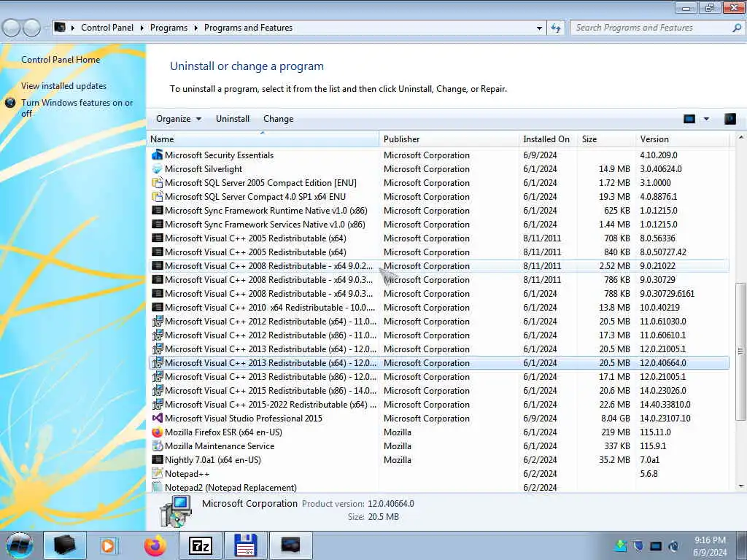The height and width of the screenshot is (560, 747).
Task: Open Control Panel Home link
Action: point(61,60)
